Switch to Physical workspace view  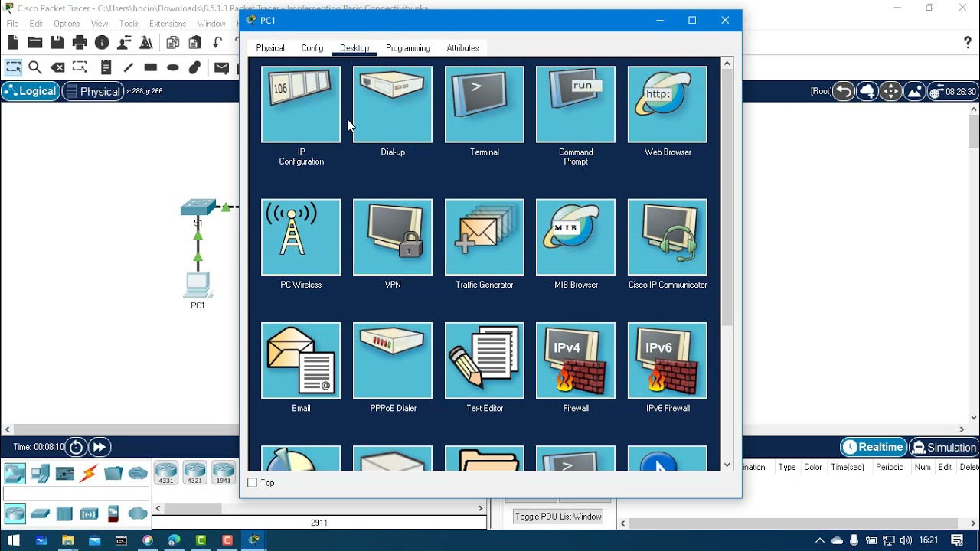pyautogui.click(x=93, y=91)
